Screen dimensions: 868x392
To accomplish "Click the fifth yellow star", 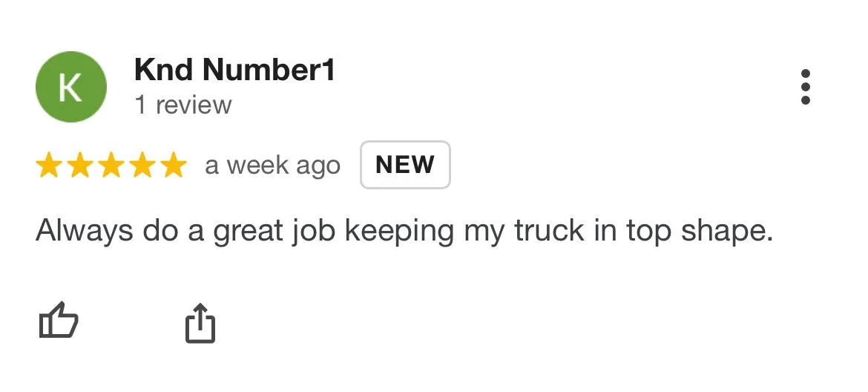I will [173, 166].
